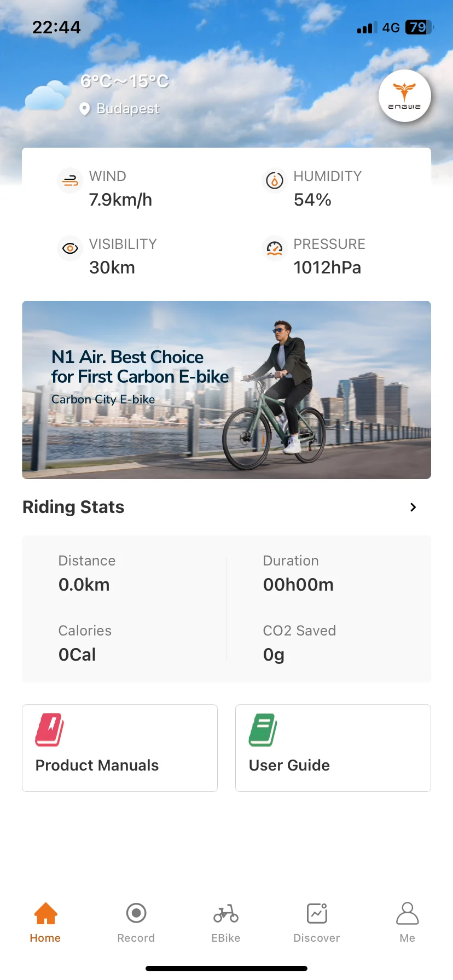Tap the Budapest location pin icon

point(84,109)
